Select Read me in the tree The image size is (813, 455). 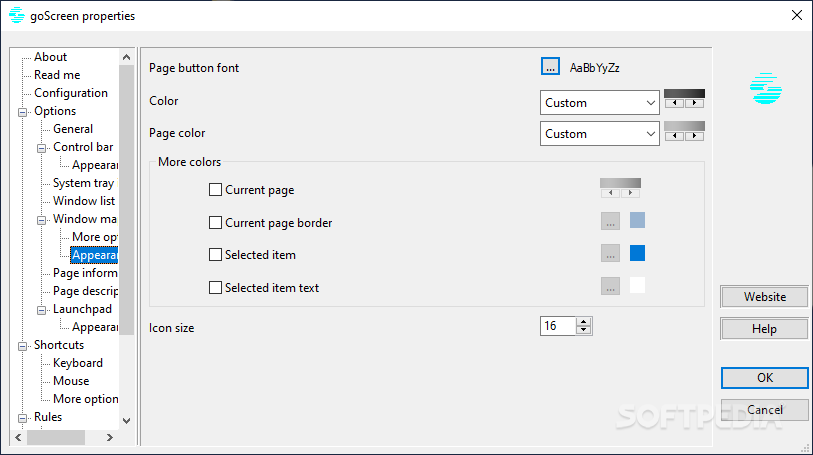pos(57,75)
